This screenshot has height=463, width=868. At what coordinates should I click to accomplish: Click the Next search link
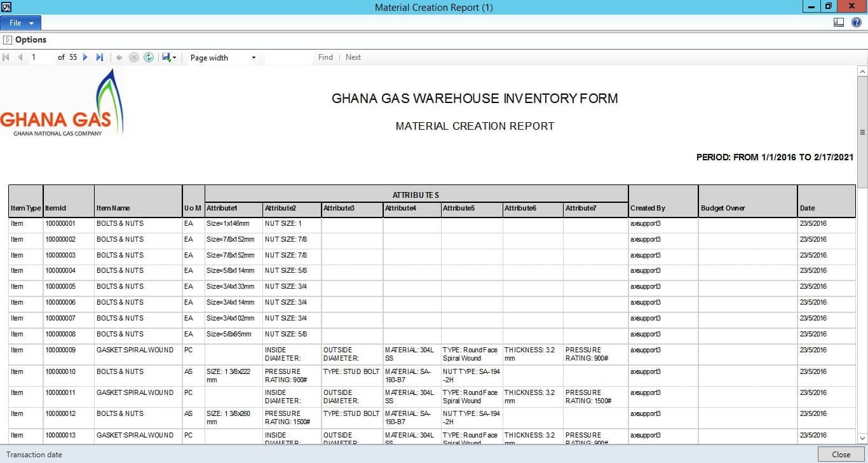(353, 57)
